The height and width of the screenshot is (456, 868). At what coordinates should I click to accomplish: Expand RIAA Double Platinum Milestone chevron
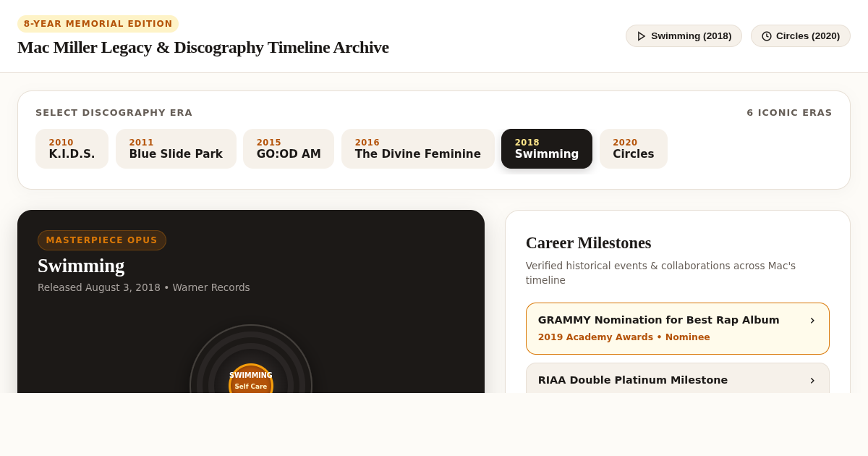coord(812,380)
